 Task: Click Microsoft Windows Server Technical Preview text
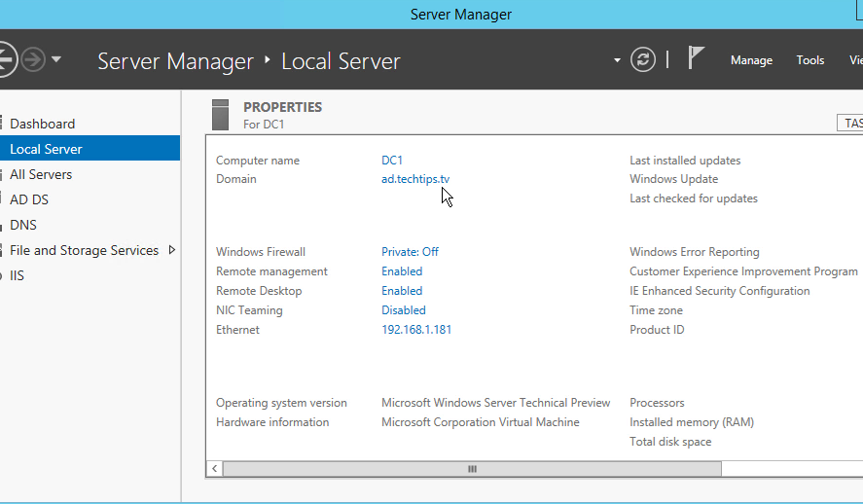(x=495, y=403)
